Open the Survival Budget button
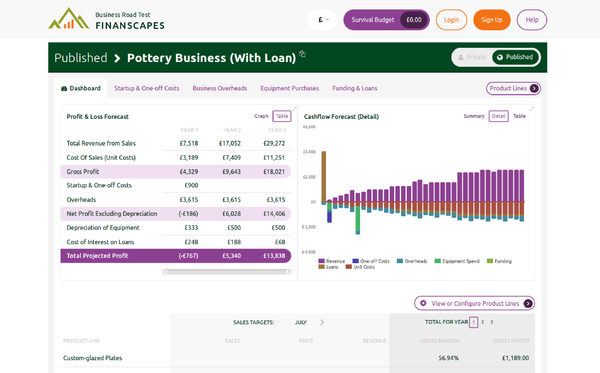Viewport: 600px width, 373px height. [x=386, y=20]
